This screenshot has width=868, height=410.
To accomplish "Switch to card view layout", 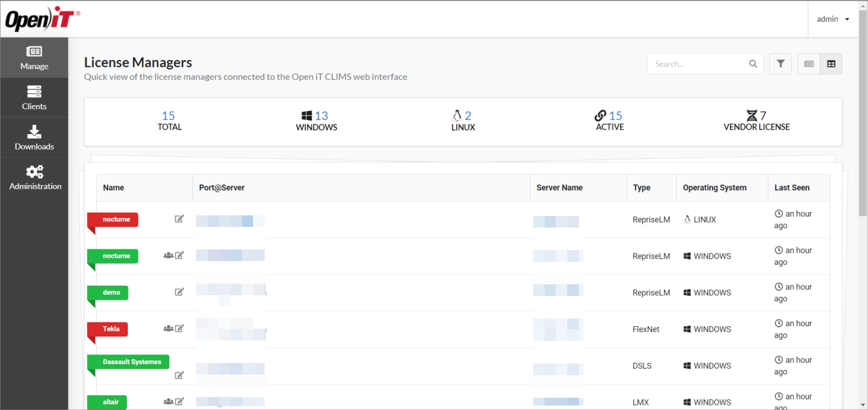I will (x=808, y=63).
